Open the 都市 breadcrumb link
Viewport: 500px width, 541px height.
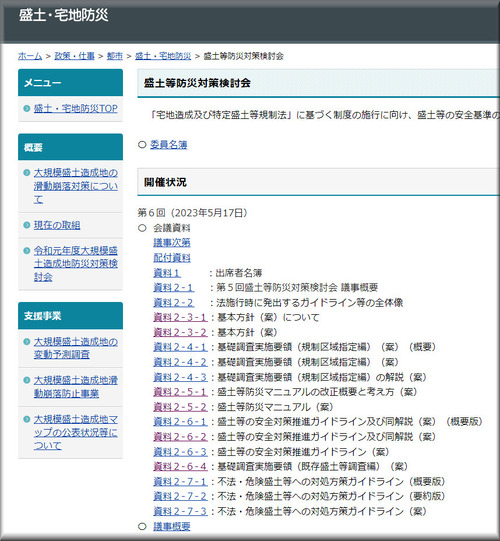point(115,56)
